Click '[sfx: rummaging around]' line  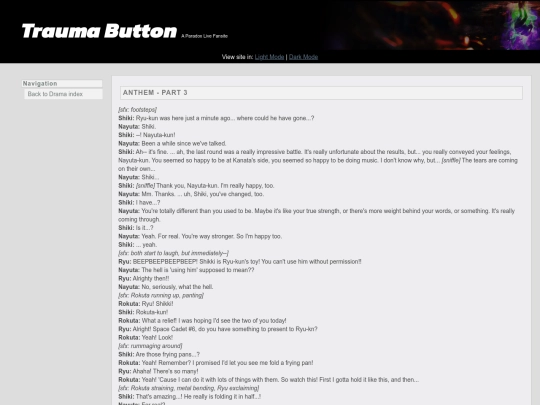(x=150, y=346)
